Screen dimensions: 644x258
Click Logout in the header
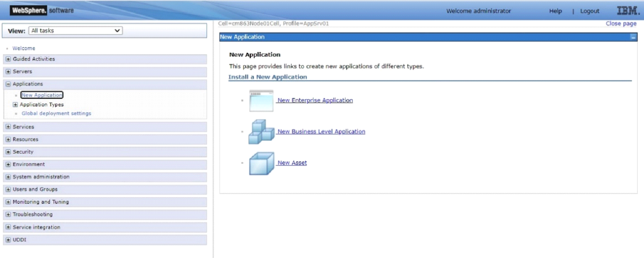coord(590,11)
